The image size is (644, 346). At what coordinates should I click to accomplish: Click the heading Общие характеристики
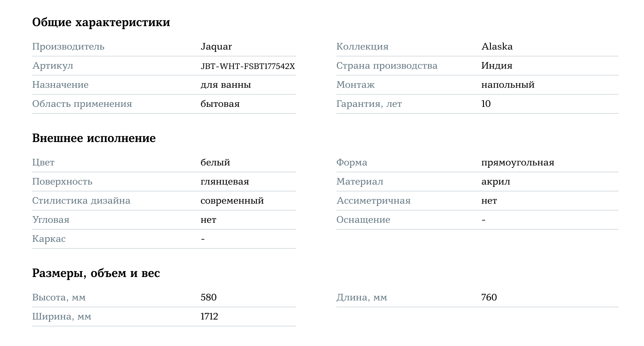tap(101, 22)
